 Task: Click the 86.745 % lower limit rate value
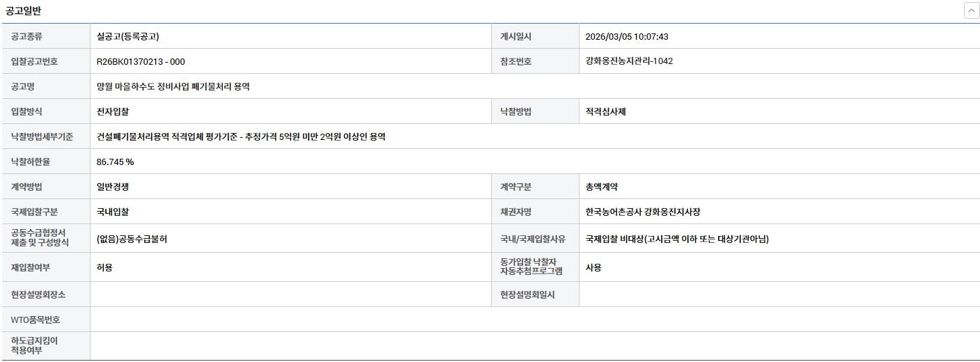pyautogui.click(x=115, y=162)
